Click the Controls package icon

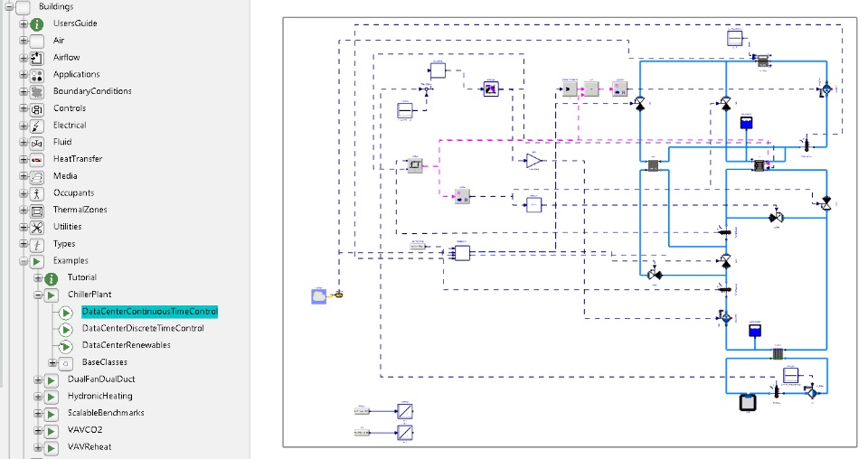[36, 109]
